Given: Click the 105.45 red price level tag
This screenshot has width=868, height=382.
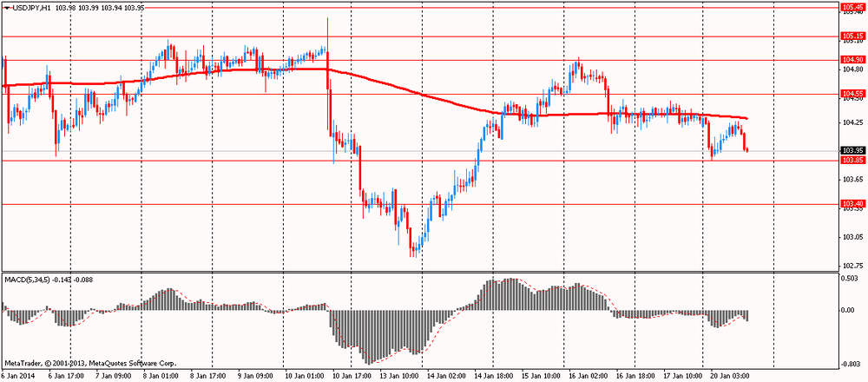Looking at the screenshot, I should pyautogui.click(x=852, y=7).
